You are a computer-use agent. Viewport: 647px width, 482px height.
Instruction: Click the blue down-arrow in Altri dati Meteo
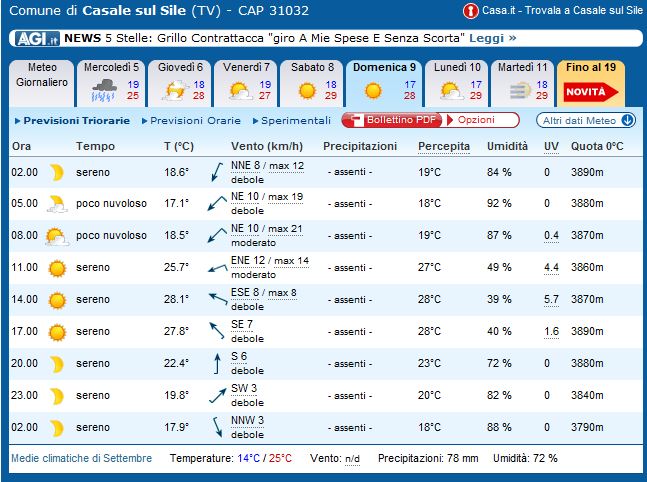coord(627,120)
